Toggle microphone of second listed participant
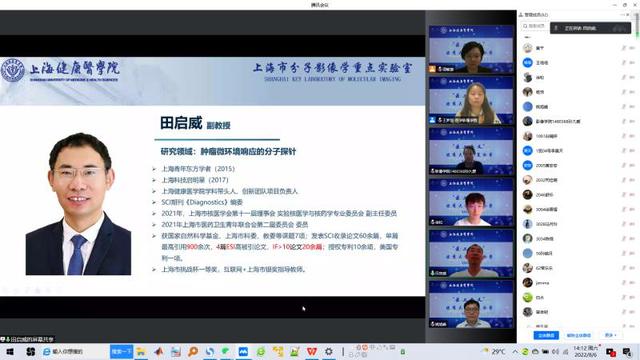 click(624, 63)
